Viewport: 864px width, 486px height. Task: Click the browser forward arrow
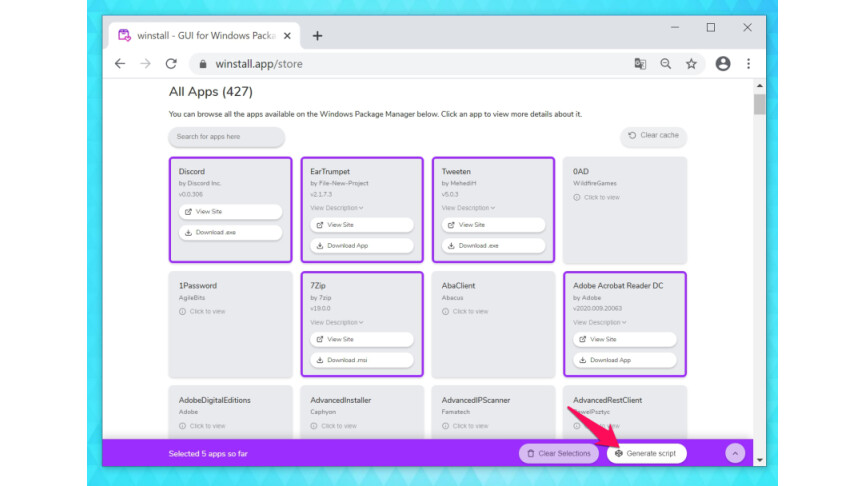[x=145, y=64]
